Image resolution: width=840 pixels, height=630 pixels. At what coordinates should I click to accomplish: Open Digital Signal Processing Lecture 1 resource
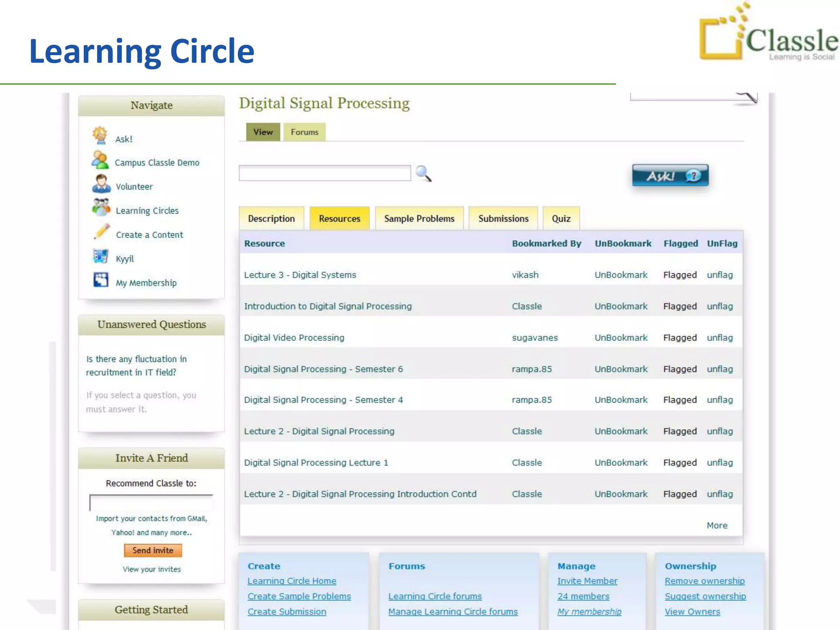(316, 463)
